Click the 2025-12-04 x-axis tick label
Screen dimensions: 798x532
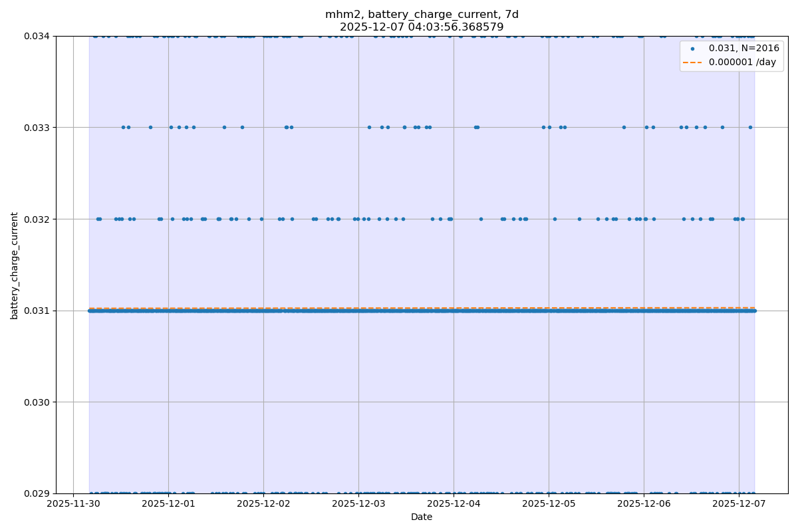[x=454, y=504]
